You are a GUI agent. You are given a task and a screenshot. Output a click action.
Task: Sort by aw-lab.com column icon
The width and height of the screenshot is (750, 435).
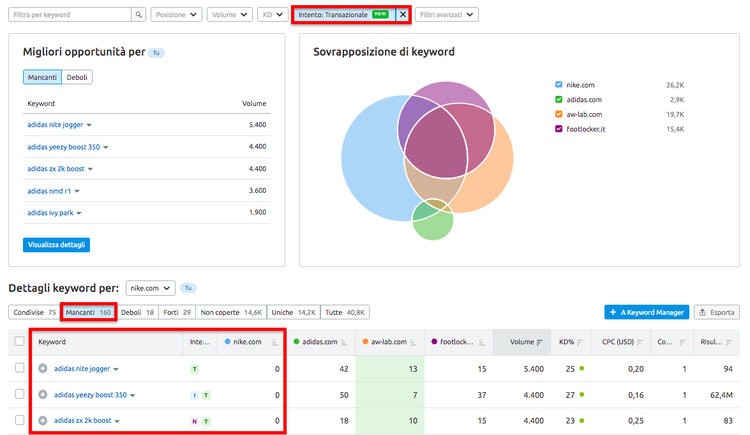413,342
